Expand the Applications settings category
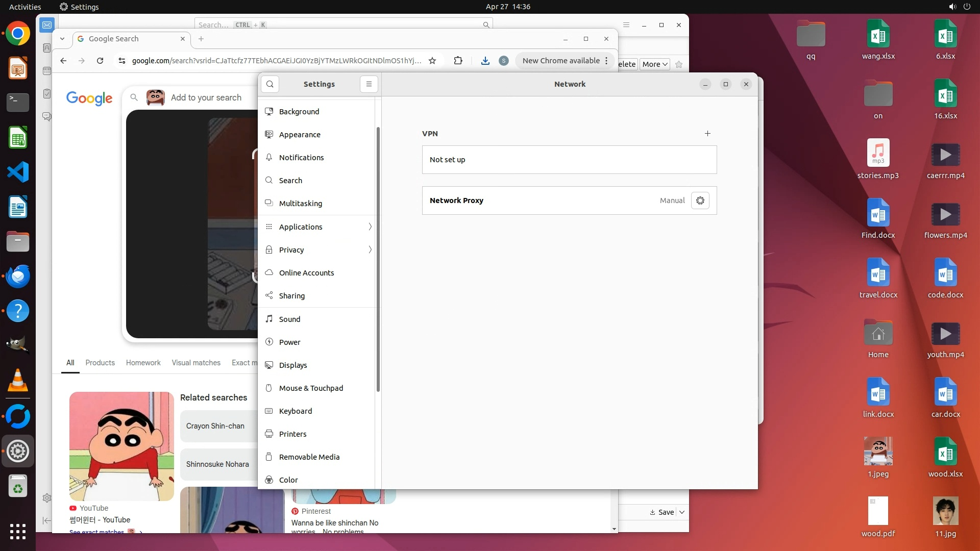This screenshot has width=980, height=551. click(x=319, y=227)
